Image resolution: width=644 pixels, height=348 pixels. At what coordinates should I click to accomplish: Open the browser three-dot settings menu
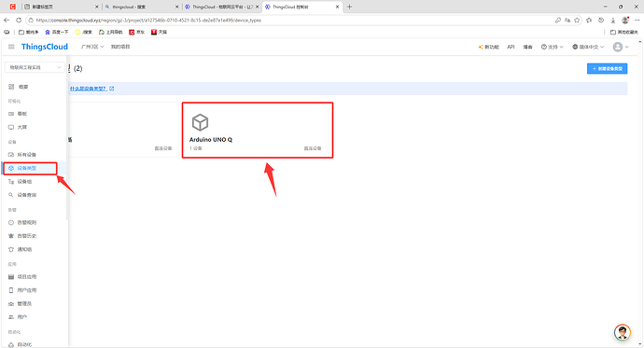pos(637,21)
